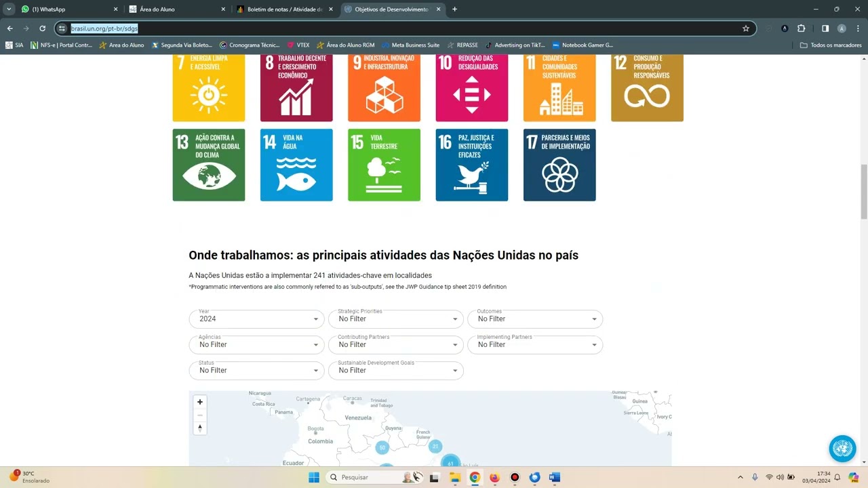This screenshot has width=868, height=488.
Task: Open a new browser tab
Action: pyautogui.click(x=454, y=9)
